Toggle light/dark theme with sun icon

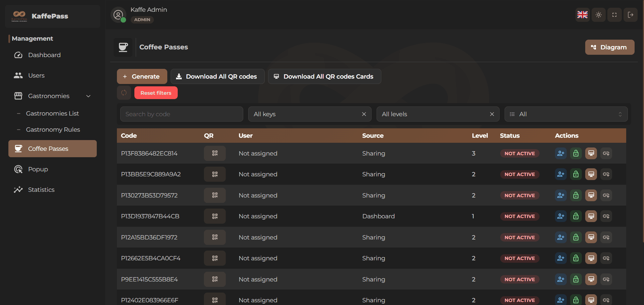coord(599,15)
